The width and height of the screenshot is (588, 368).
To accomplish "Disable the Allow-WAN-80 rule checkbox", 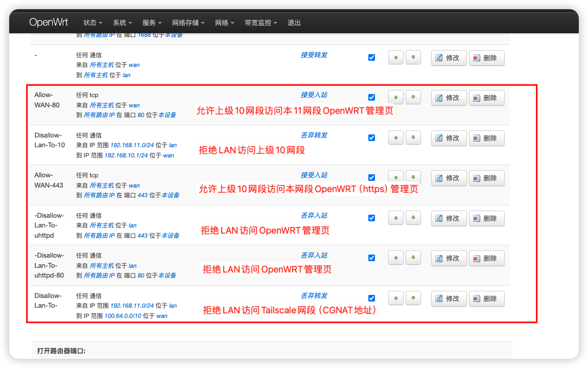I will click(x=371, y=98).
